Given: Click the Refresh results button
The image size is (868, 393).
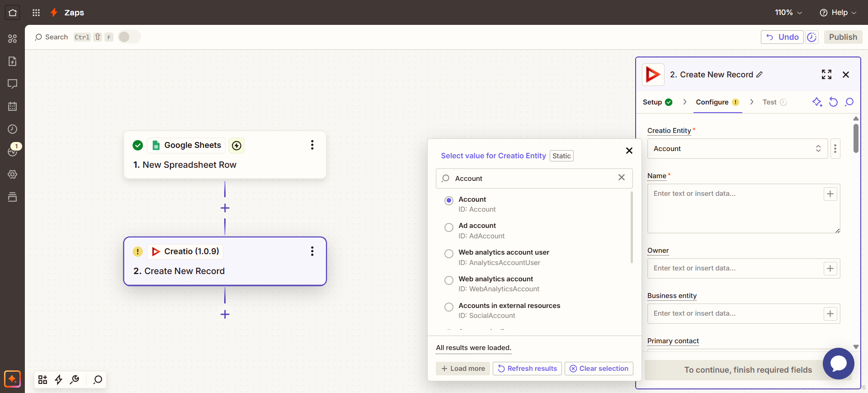Looking at the screenshot, I should [527, 369].
